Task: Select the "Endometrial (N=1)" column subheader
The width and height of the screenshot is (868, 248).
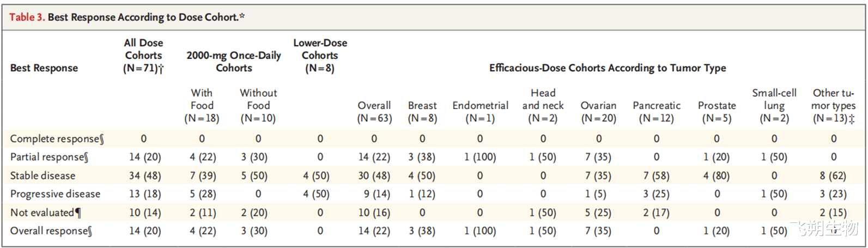Action: [480, 112]
